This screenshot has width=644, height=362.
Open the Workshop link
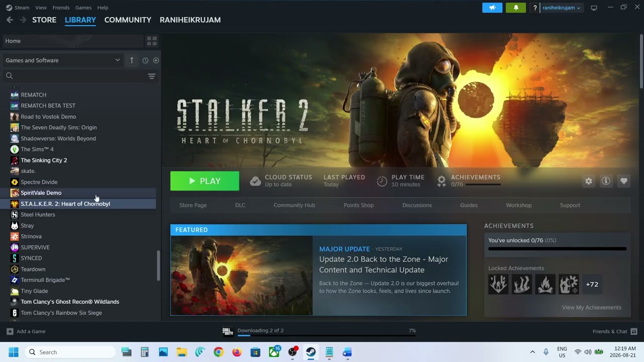(519, 205)
